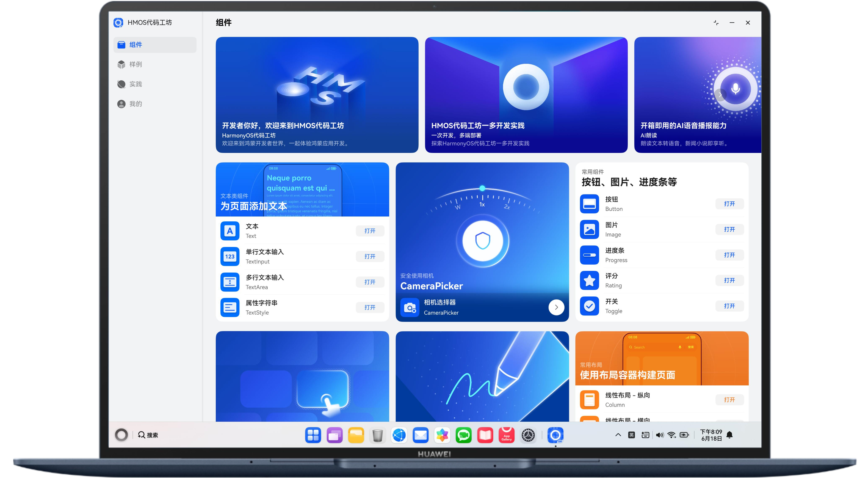Open the welcome banner 开发者你好
Screen dimensions: 868x478
(x=317, y=95)
